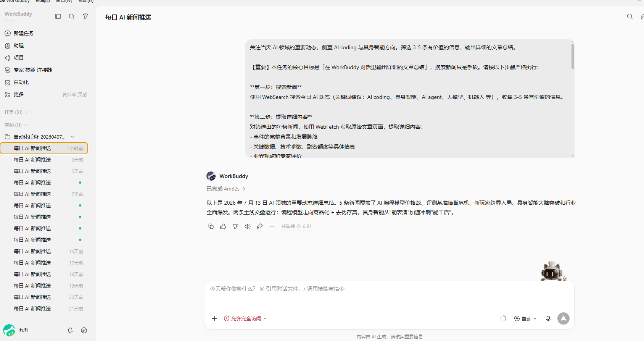Click the loading spinner in input toolbar

click(503, 318)
